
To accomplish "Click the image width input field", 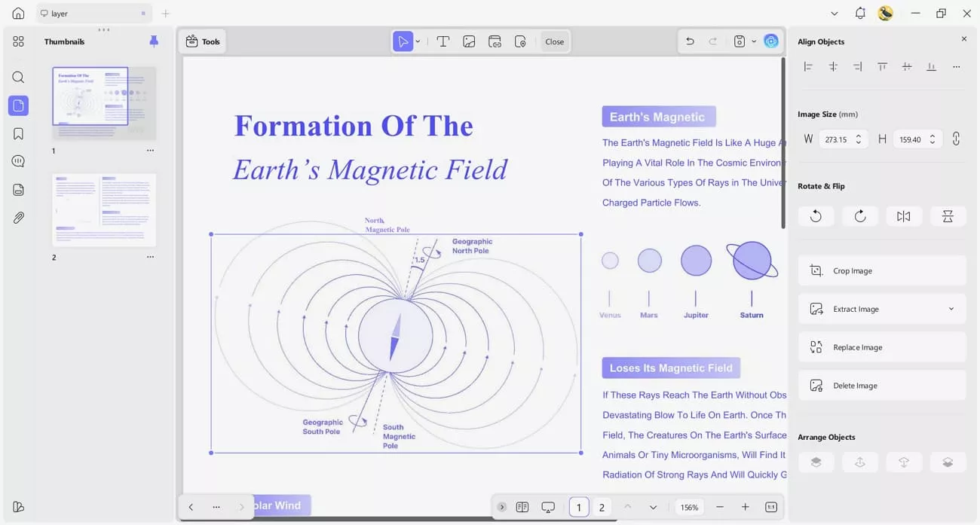I will [x=842, y=139].
